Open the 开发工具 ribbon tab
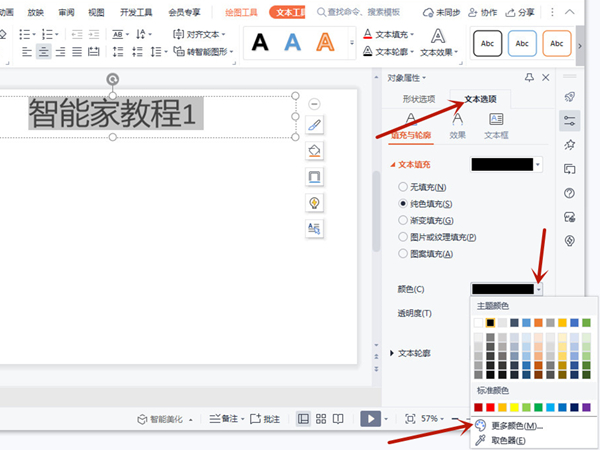 pyautogui.click(x=136, y=12)
